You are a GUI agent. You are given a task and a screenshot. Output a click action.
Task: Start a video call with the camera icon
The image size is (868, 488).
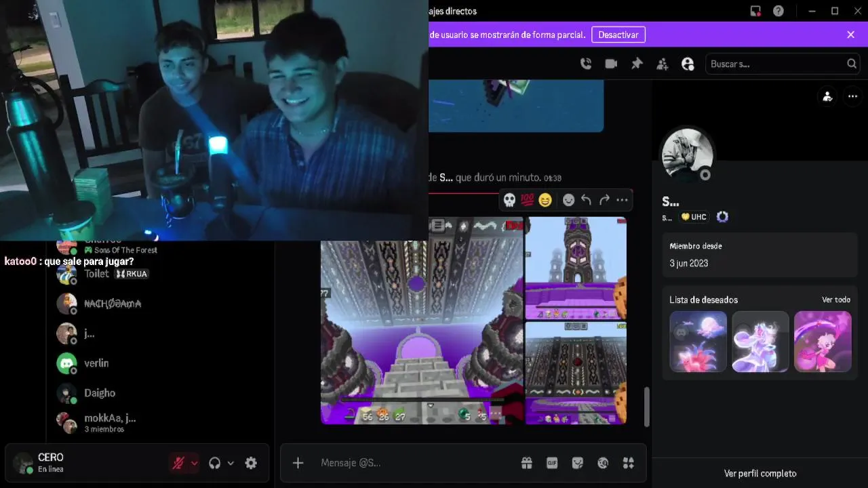point(611,64)
